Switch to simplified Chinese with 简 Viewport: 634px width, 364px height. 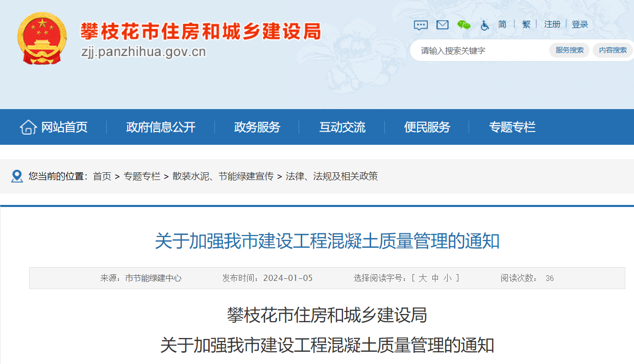tap(502, 24)
